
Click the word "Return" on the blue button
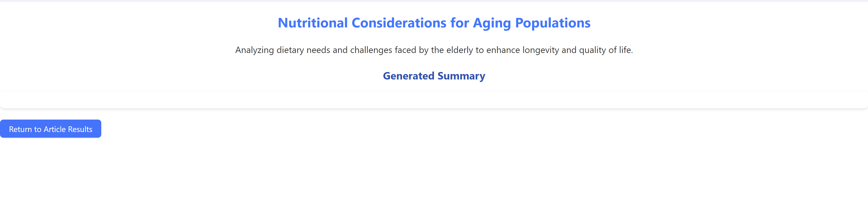20,129
